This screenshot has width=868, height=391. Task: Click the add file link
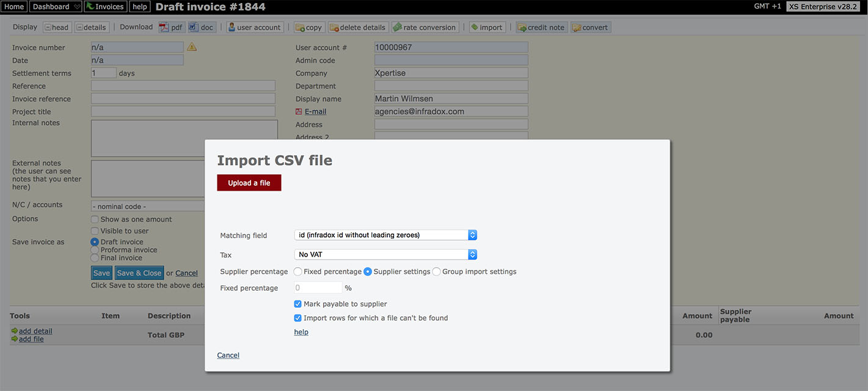pos(31,339)
